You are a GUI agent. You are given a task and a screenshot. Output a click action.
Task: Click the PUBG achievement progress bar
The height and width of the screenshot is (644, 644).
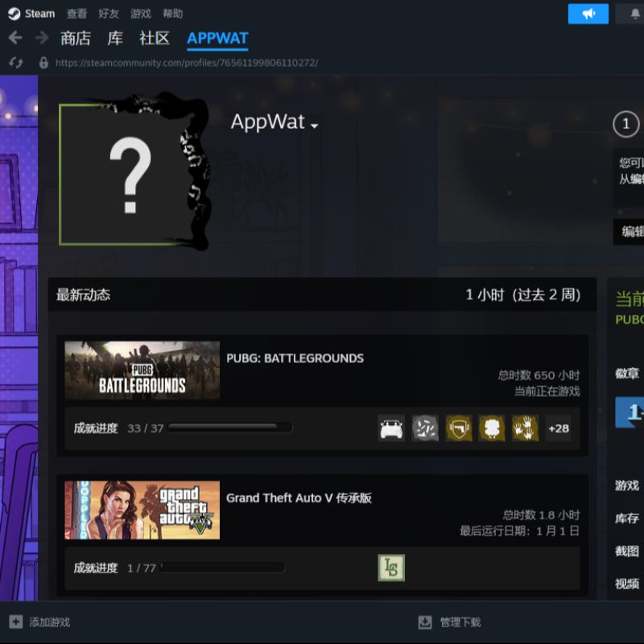[229, 428]
